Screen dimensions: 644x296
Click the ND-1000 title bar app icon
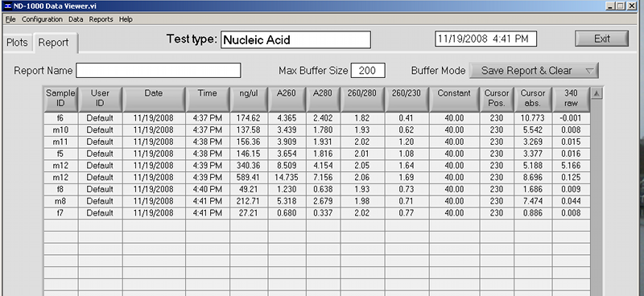[8, 6]
